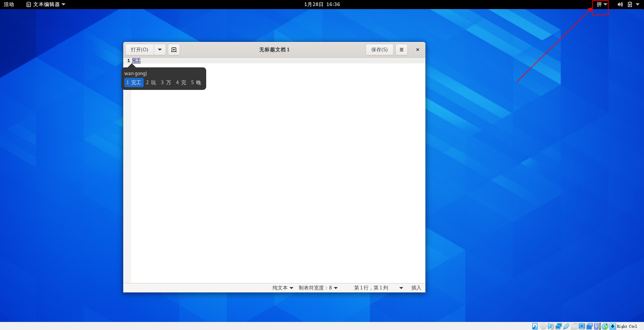The width and height of the screenshot is (644, 330).
Task: Click the USB devices icon in VirtualBox status bar
Action: 566,326
